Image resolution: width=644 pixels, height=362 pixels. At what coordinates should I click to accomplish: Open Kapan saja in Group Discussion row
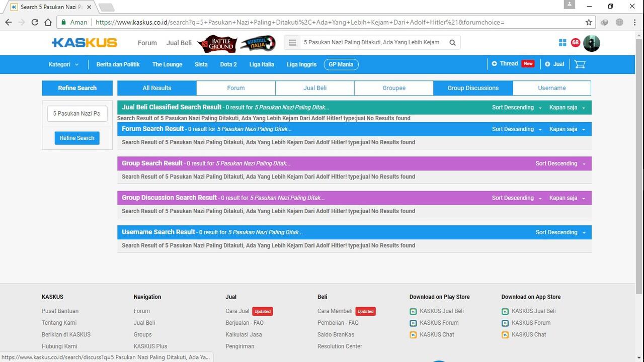coord(567,198)
